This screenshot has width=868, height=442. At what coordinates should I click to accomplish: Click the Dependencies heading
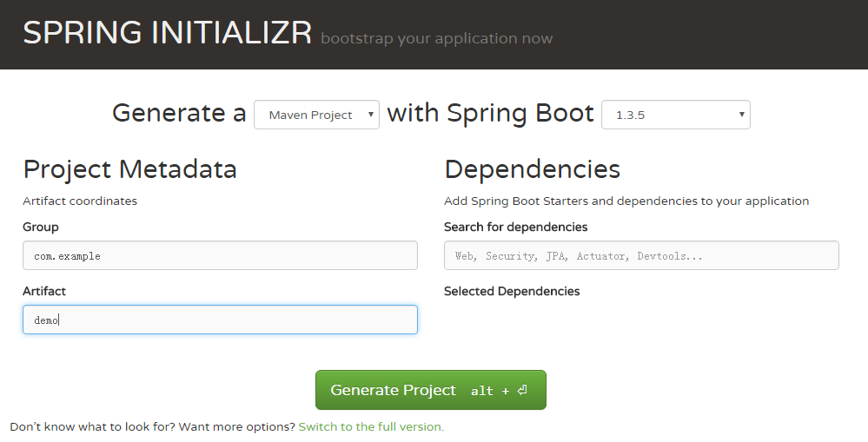tap(532, 169)
